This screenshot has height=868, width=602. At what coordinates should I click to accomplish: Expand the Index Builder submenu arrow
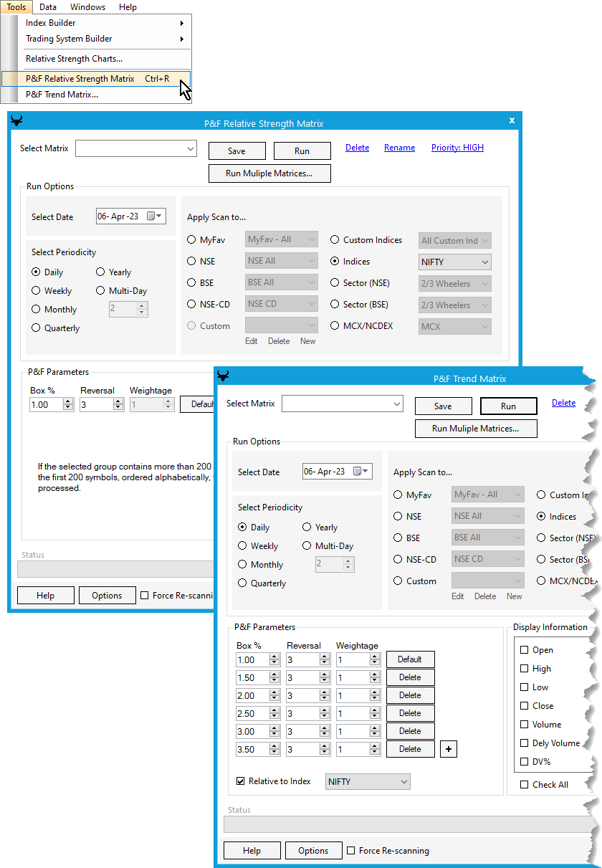pos(182,24)
